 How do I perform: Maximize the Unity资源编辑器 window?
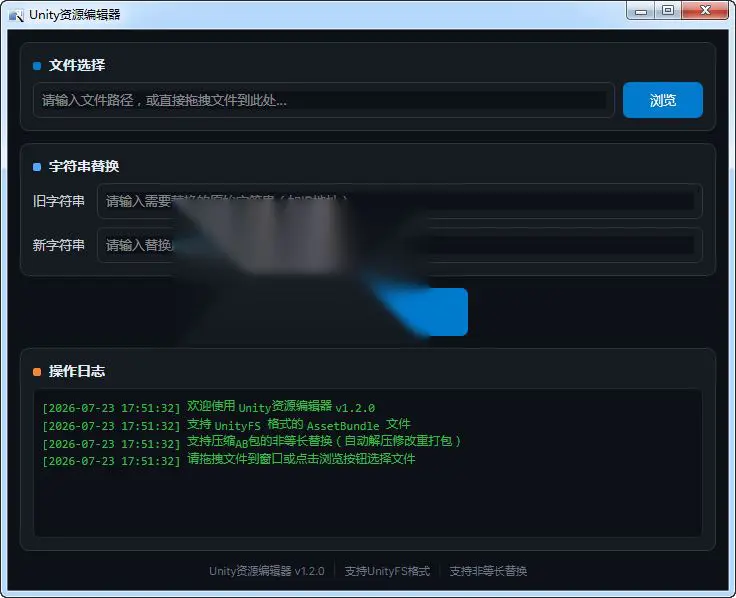click(668, 11)
